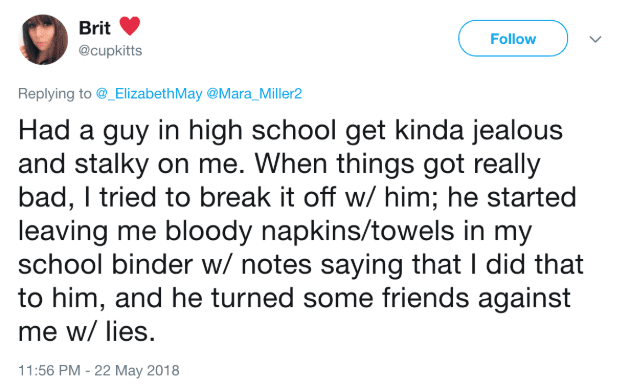Click the words 'friends against' in the tweet
This screenshot has width=628, height=390.
click(476, 299)
